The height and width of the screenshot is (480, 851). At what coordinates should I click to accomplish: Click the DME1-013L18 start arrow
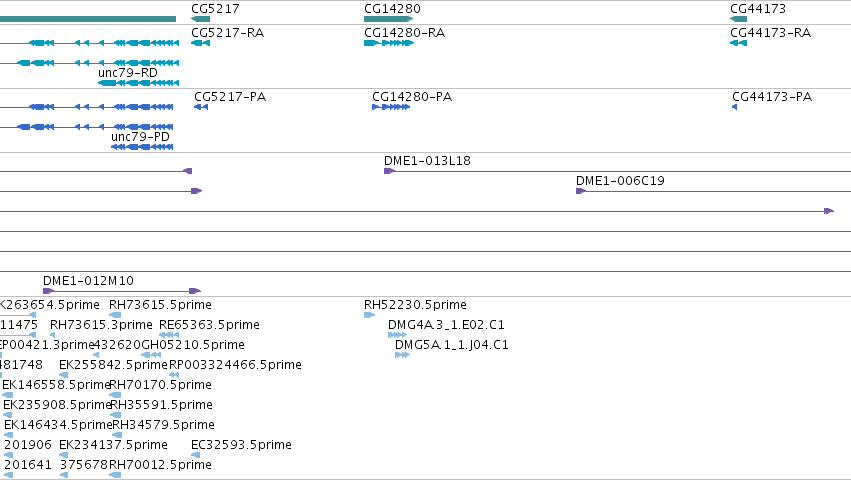pyautogui.click(x=389, y=171)
